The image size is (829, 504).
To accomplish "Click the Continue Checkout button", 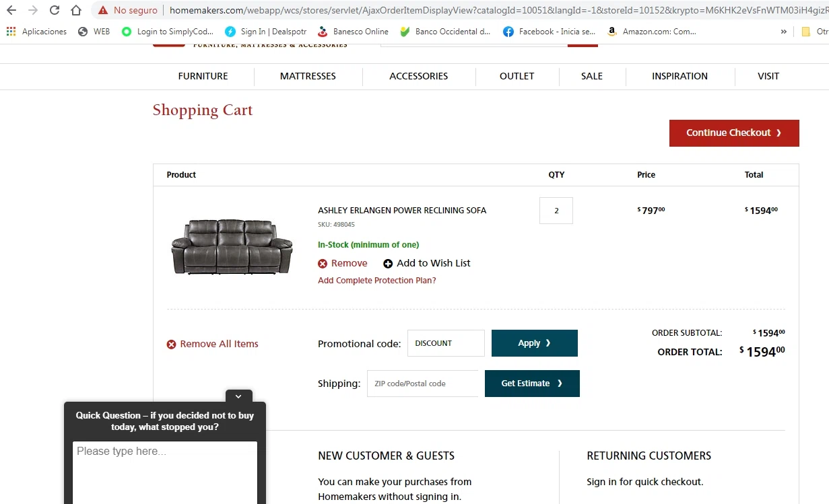I will pos(734,133).
